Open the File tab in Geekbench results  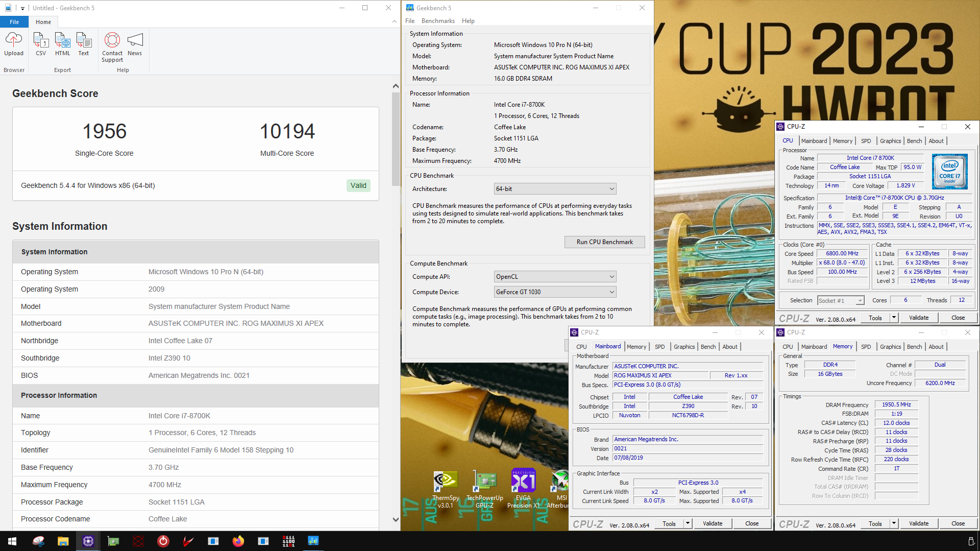14,22
